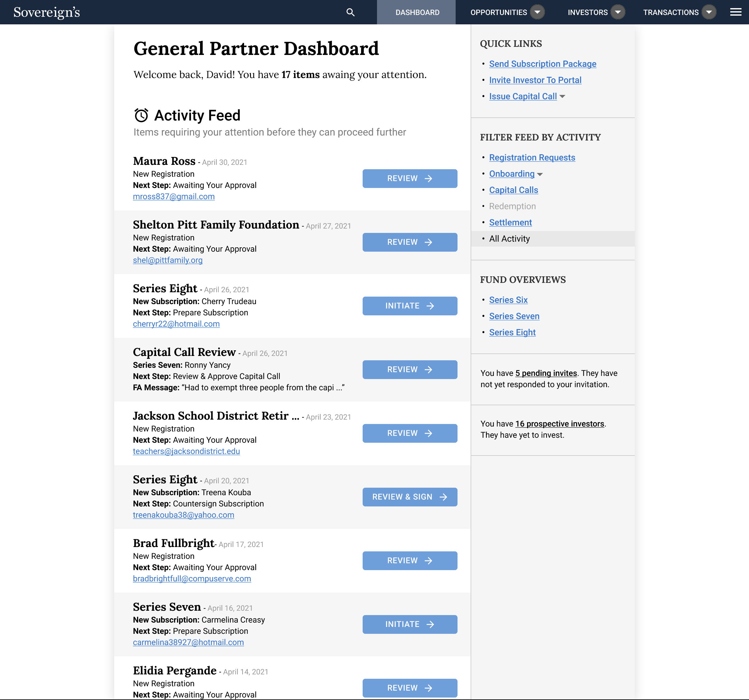Expand the Opportunities dropdown arrow

click(x=537, y=12)
